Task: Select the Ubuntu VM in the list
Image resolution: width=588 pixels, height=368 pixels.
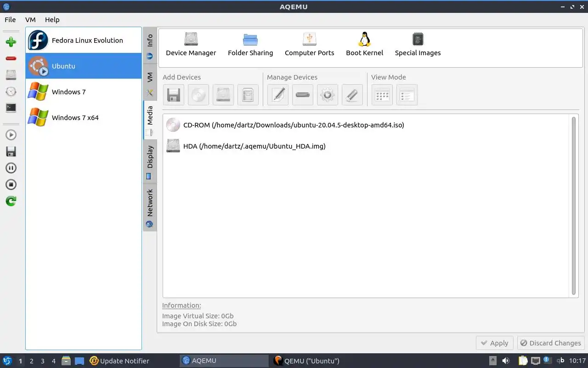Action: tap(84, 66)
